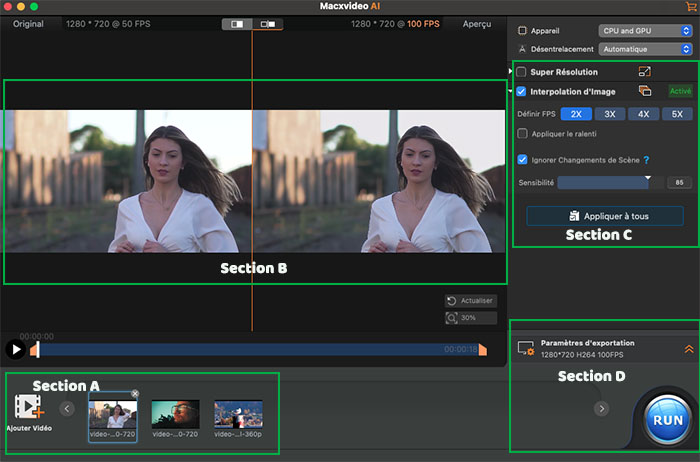Click the Super Résolution upscale icon
700x462 pixels.
[x=645, y=71]
